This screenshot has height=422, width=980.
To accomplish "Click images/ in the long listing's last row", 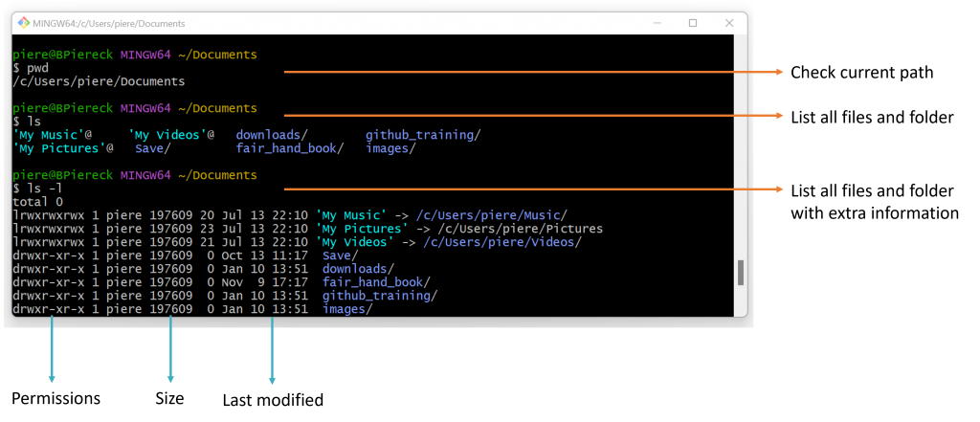I will pos(347,310).
